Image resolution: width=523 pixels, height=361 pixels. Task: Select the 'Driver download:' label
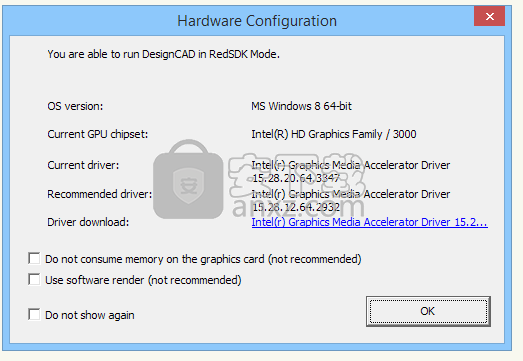88,222
